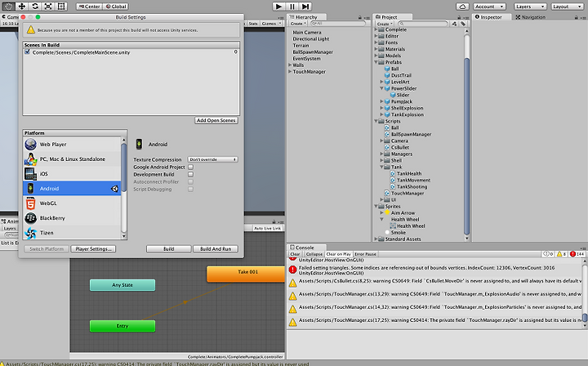
Task: Expand the Standard Assets folder
Action: (376, 239)
